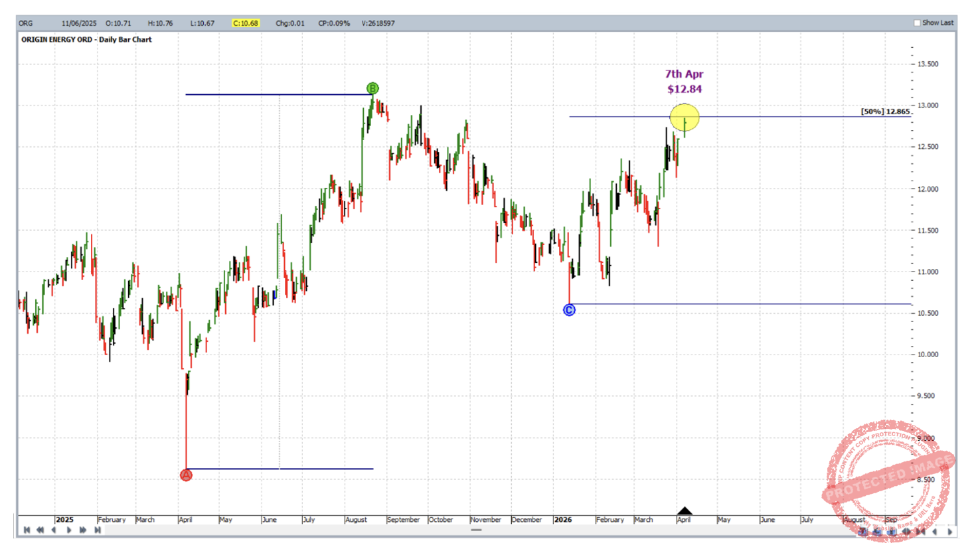Click the horizontal-compress arrows icon at the bottom right
The height and width of the screenshot is (555, 980).
[921, 531]
